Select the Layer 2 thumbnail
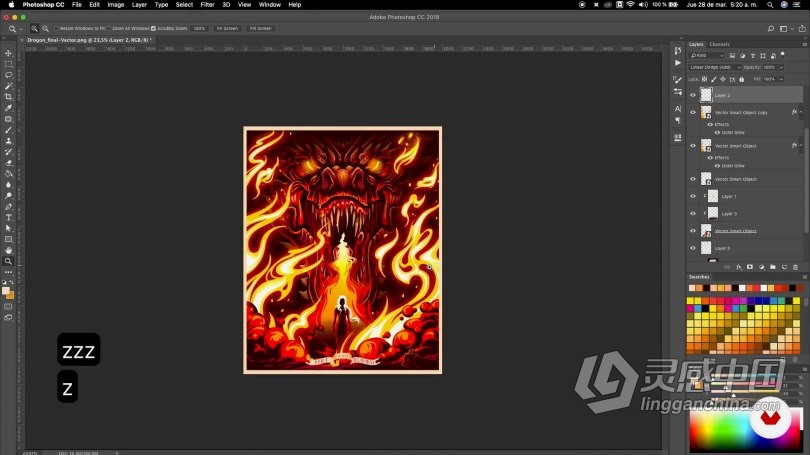Screen dimensions: 810x455 706,95
